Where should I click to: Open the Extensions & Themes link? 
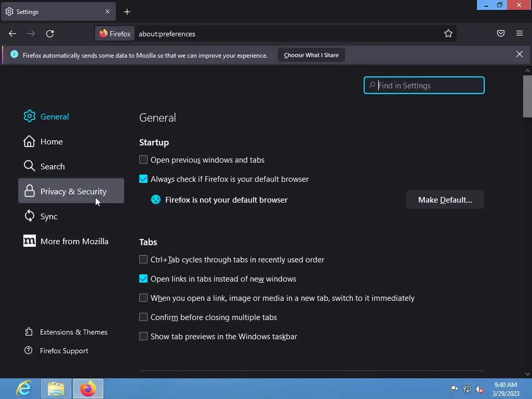74,332
